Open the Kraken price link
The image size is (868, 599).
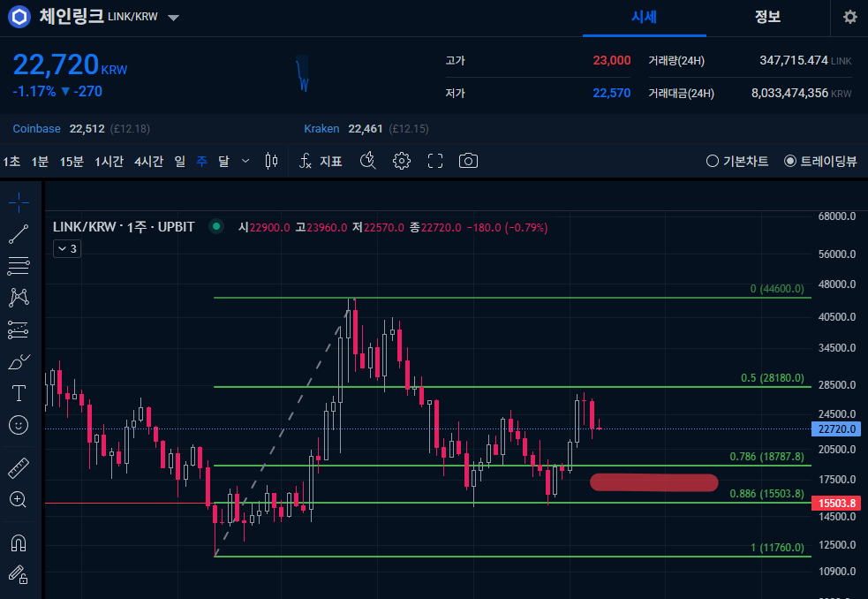321,129
